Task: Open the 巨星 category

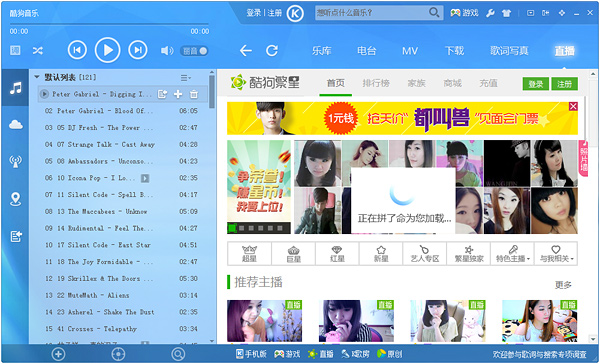Action: coord(293,254)
